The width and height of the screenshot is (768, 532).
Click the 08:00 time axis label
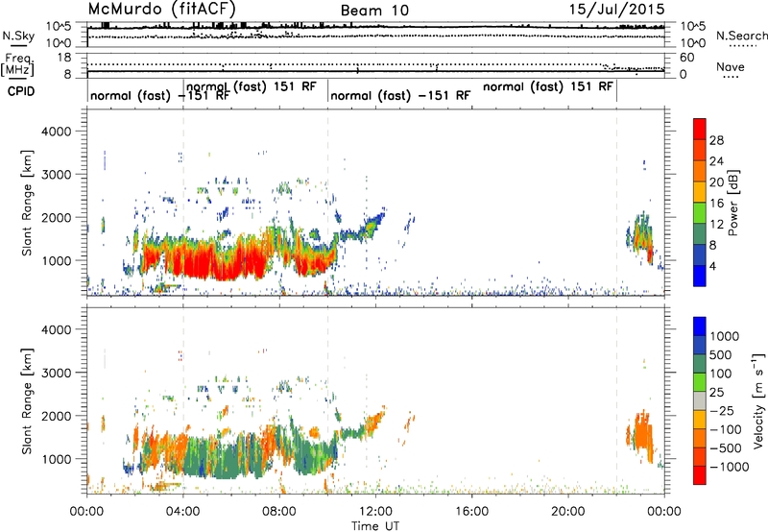click(x=279, y=512)
